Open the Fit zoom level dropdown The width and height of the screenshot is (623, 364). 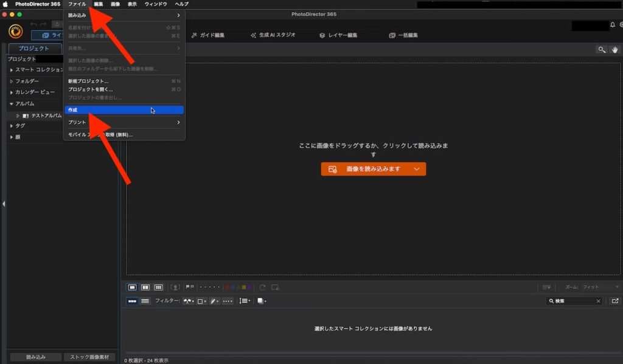pyautogui.click(x=600, y=287)
